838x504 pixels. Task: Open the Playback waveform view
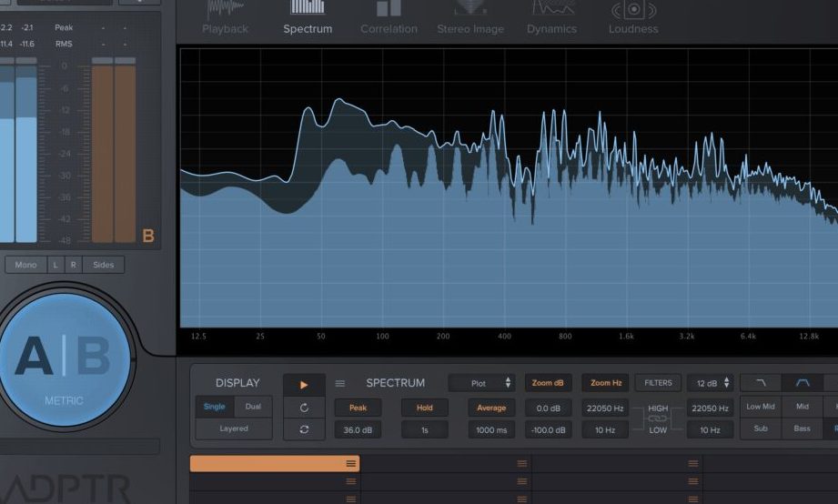click(225, 19)
